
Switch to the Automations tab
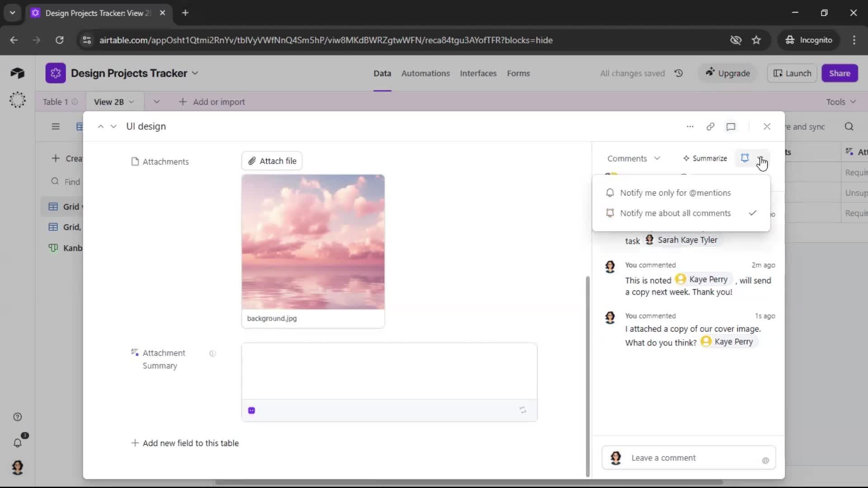click(x=425, y=73)
